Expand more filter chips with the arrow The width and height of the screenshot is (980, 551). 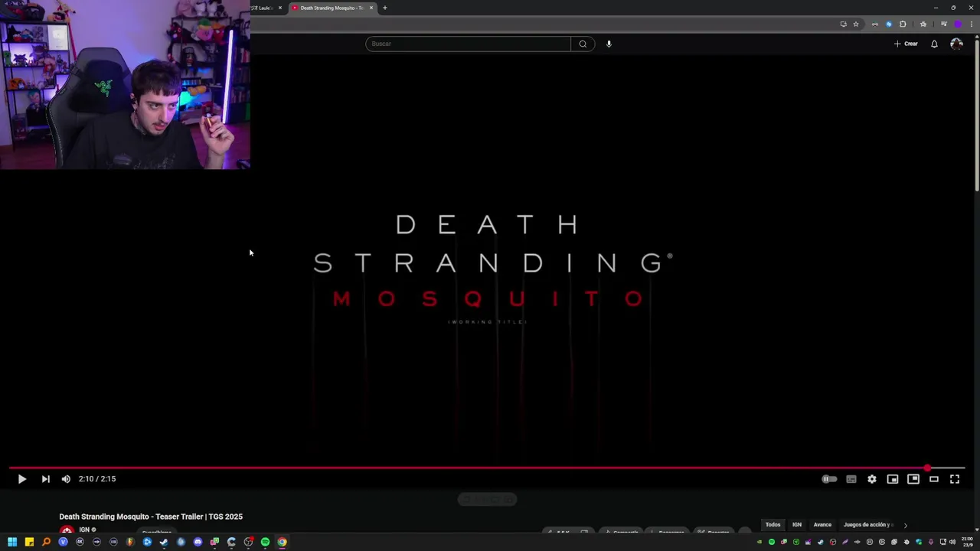pos(905,525)
